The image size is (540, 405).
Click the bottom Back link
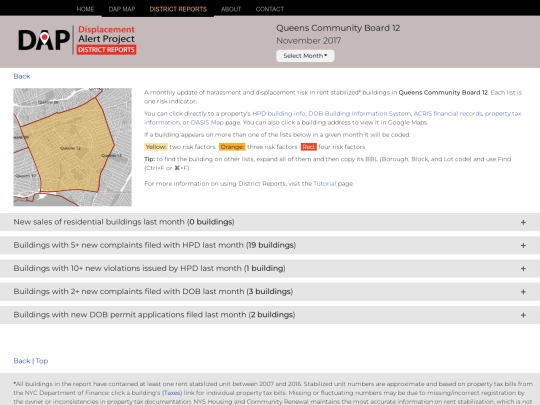tap(22, 361)
